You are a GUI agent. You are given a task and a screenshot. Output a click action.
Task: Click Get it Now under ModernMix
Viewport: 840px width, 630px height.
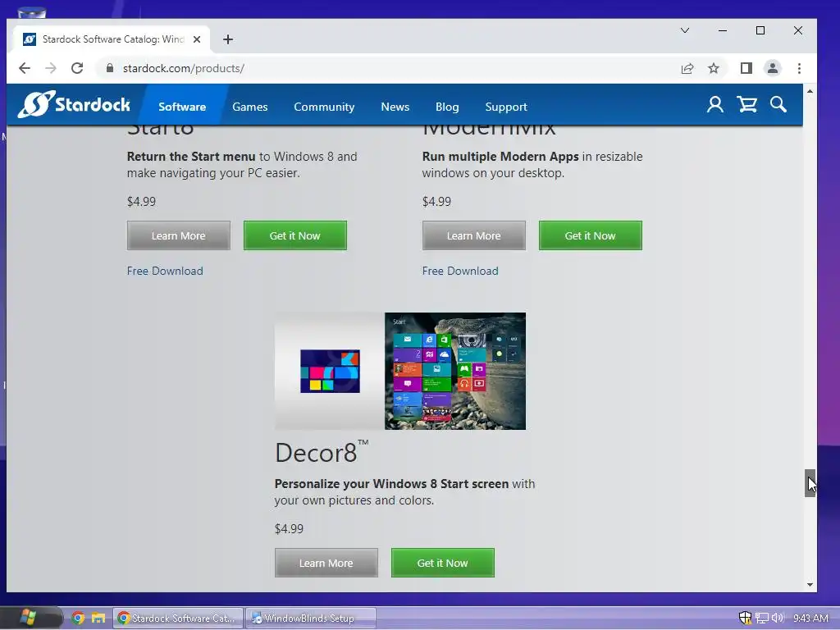tap(591, 235)
